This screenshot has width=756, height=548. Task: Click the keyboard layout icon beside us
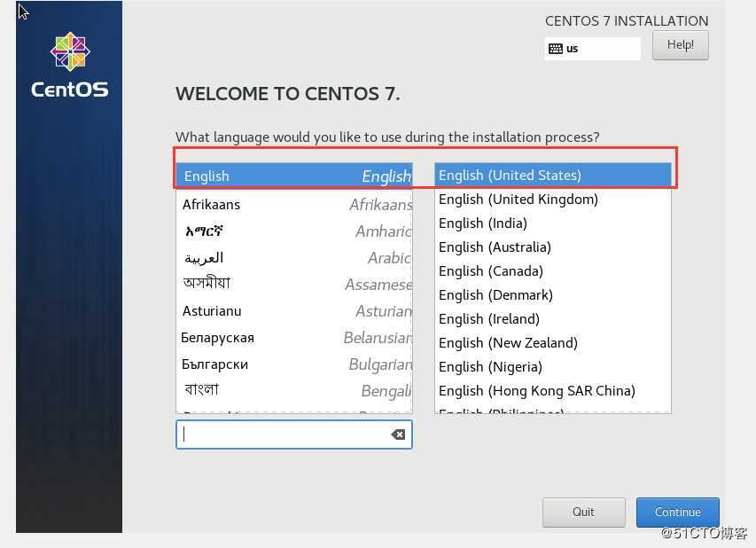[x=556, y=48]
